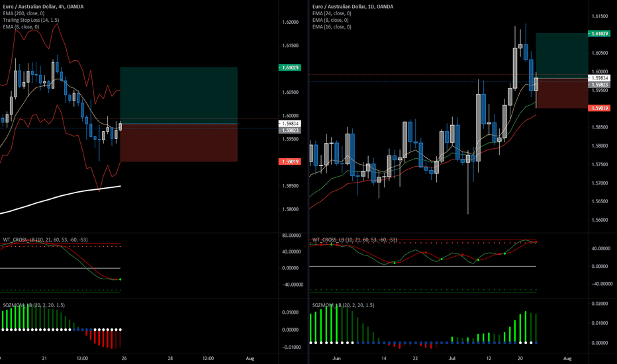Select the red stop-loss zone of the 4h long position
Image resolution: width=617 pixels, height=364 pixels.
click(x=179, y=143)
